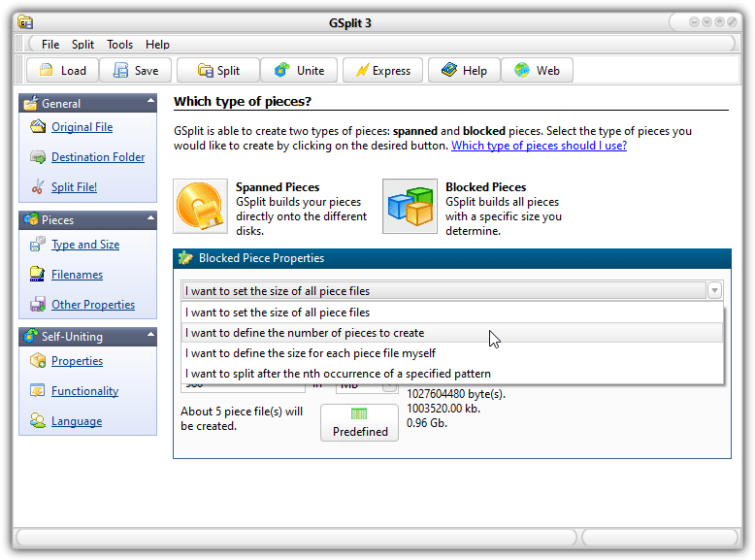This screenshot has height=560, width=755.
Task: Click the 1027604480 byte(s) value
Action: [x=456, y=394]
